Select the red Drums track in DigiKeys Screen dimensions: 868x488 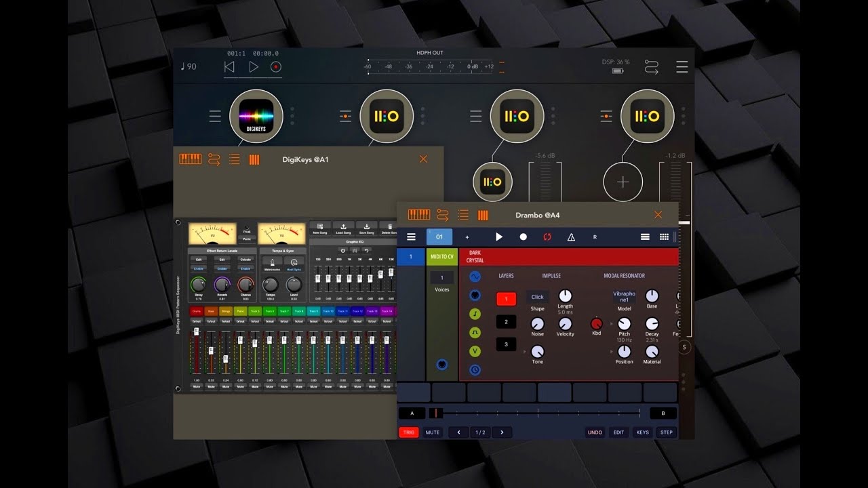pos(196,311)
